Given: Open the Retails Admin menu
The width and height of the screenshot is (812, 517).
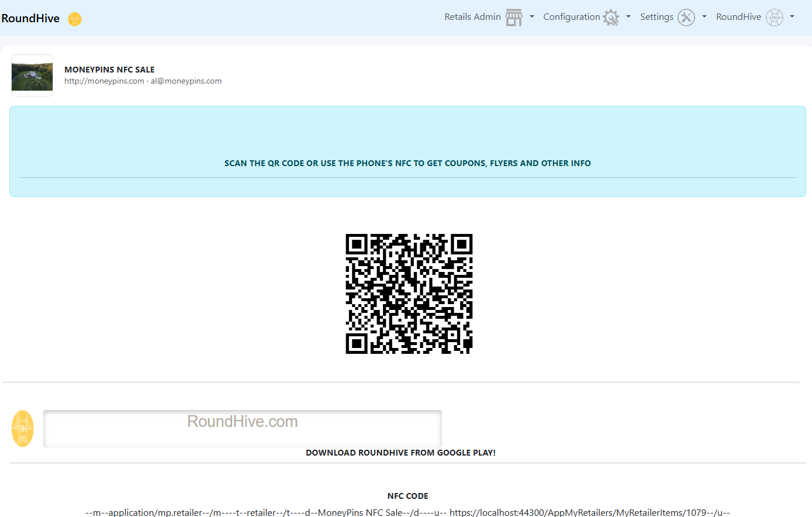Looking at the screenshot, I should 489,18.
